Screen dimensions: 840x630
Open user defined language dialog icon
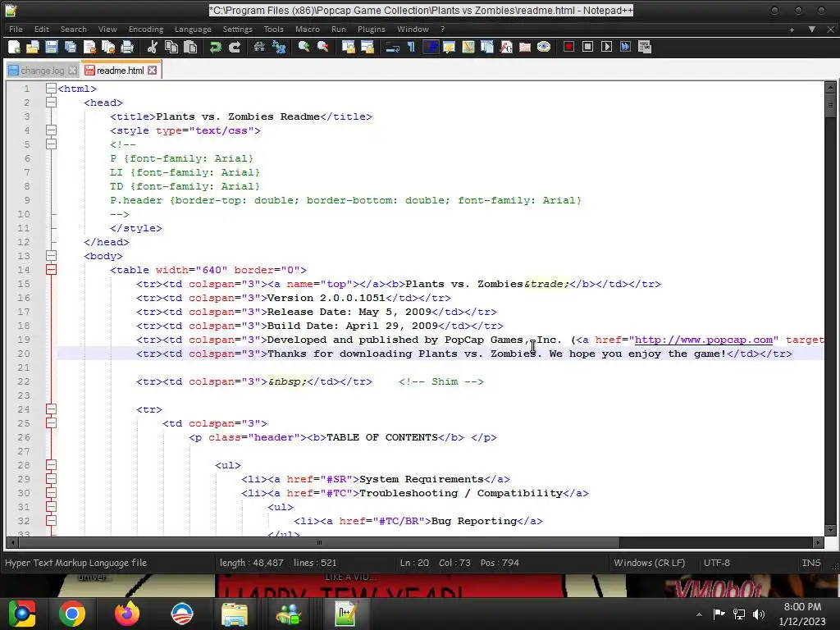pos(449,47)
